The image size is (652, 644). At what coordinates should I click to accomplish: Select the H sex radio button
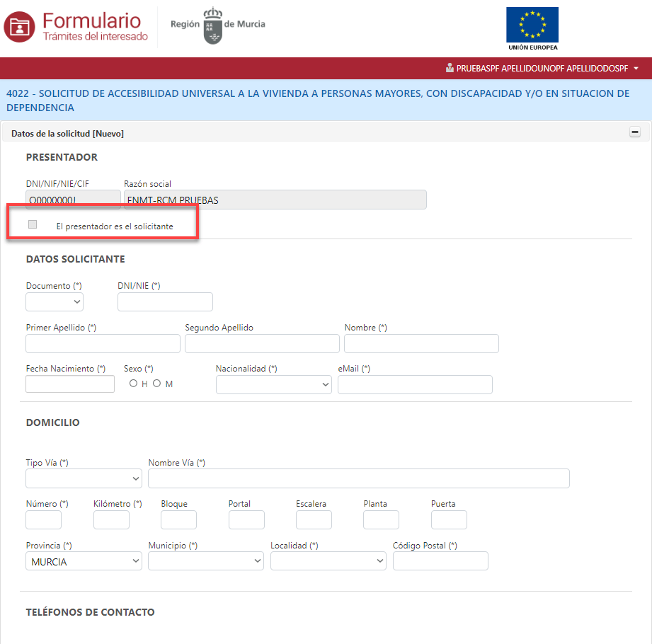click(133, 384)
